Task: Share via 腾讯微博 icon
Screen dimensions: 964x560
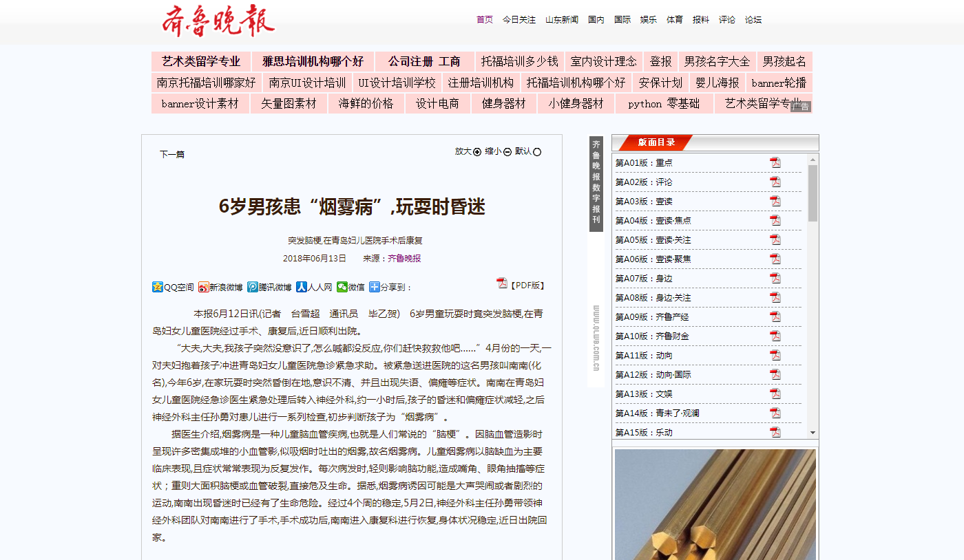Action: point(253,287)
